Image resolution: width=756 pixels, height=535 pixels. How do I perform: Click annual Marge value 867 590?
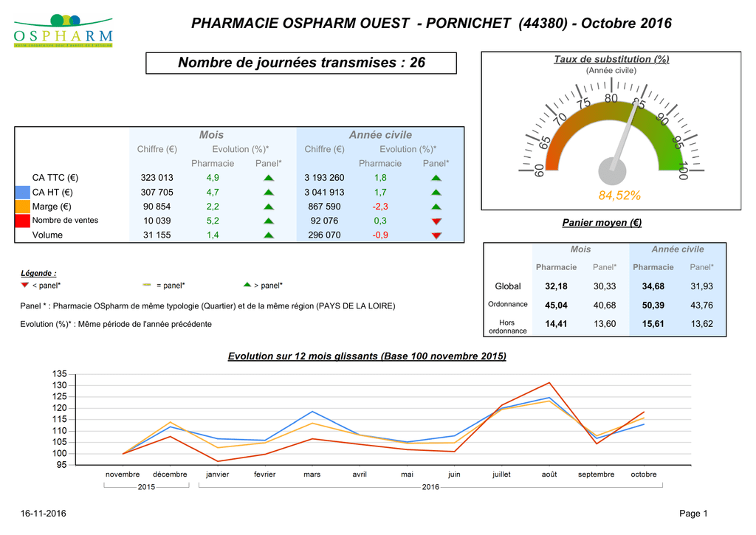[x=324, y=207]
